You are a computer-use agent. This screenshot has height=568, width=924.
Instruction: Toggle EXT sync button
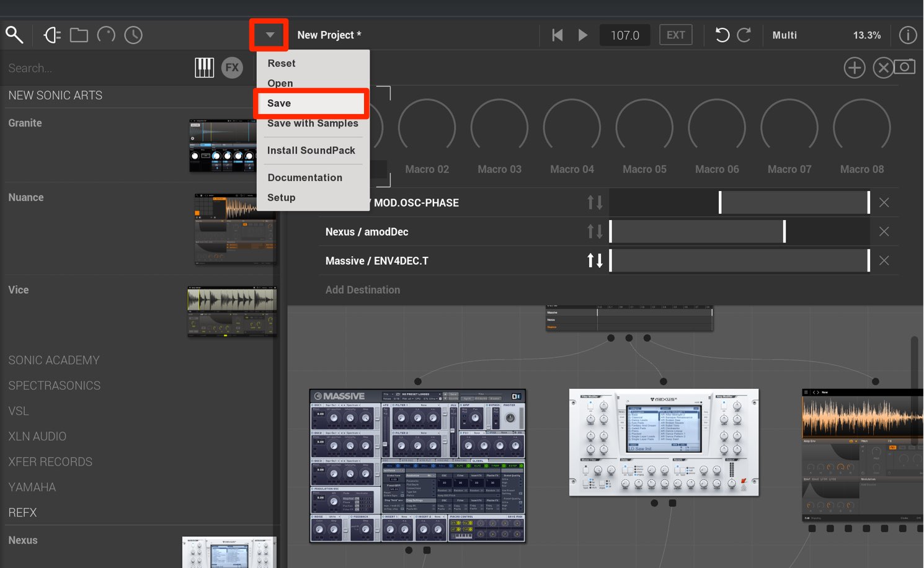[675, 35]
